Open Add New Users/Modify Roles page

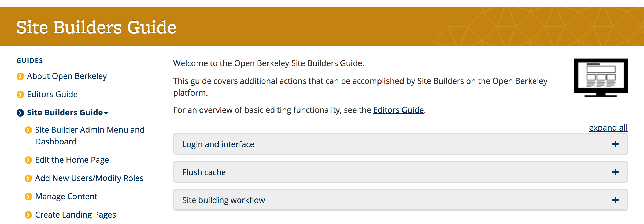tap(89, 178)
